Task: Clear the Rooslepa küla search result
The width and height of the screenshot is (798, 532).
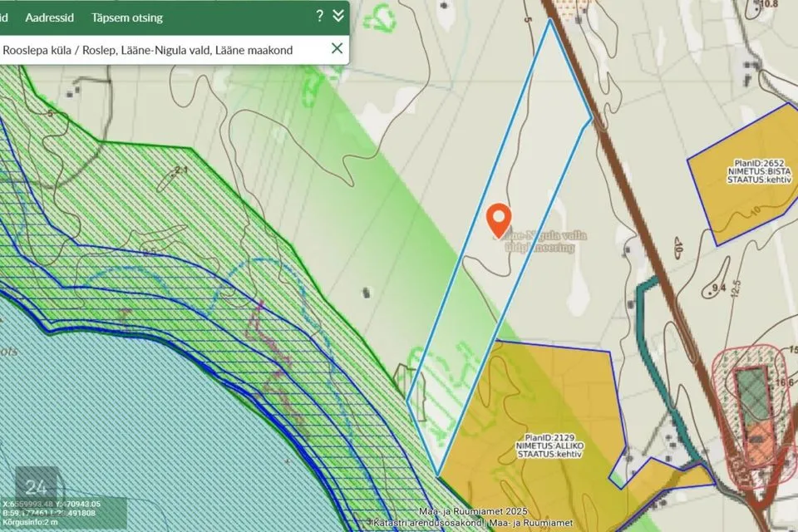Action: click(337, 48)
